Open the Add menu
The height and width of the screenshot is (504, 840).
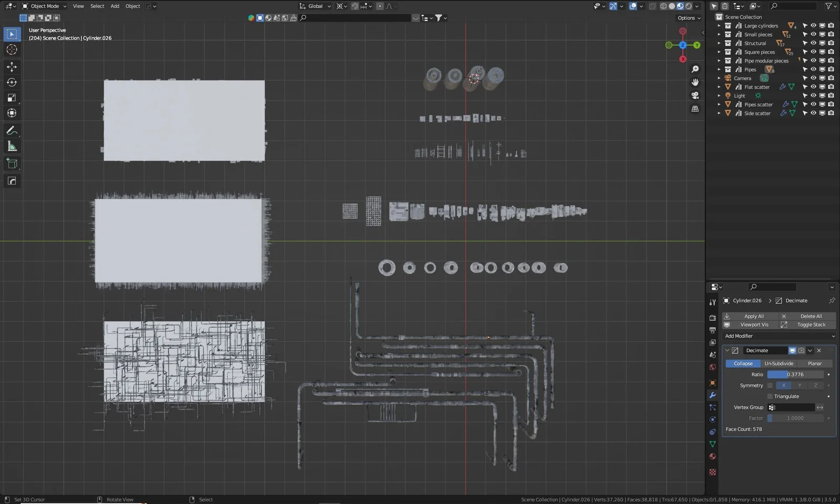(x=114, y=6)
